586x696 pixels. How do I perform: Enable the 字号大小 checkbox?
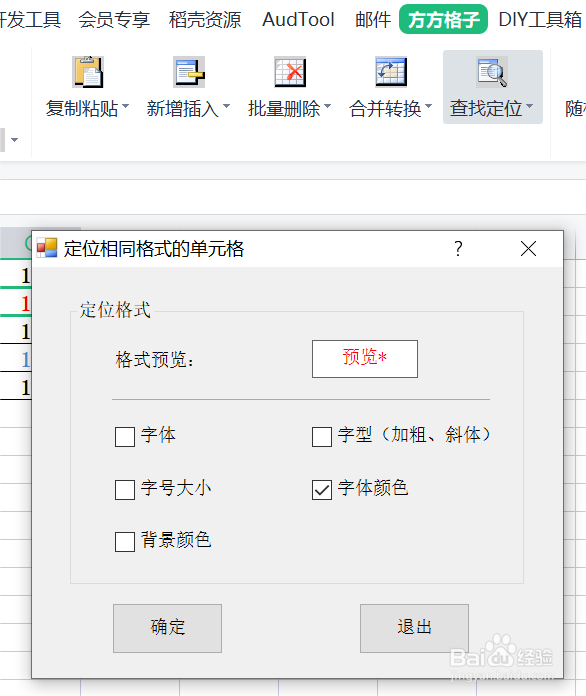pyautogui.click(x=125, y=490)
